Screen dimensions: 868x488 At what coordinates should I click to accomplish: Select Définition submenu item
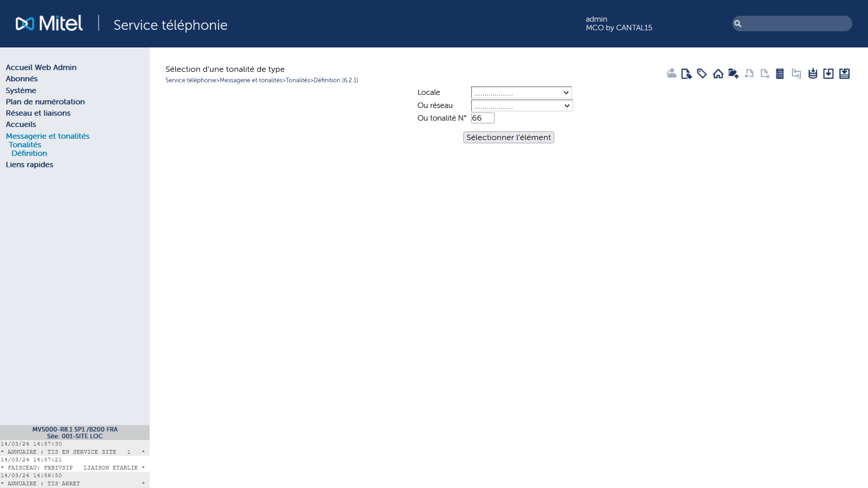tap(29, 153)
